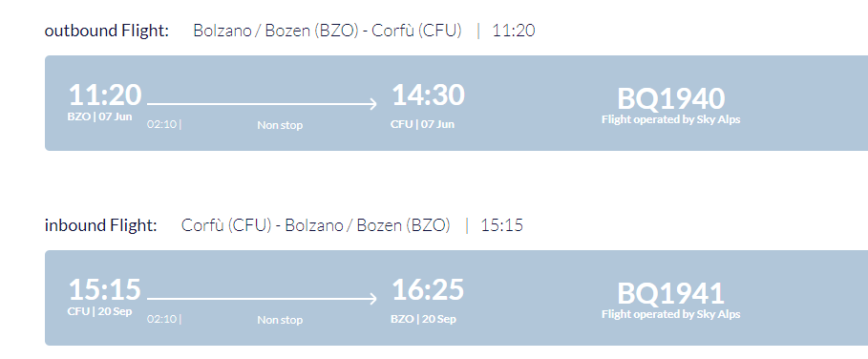Click the inbound flight arrow icon

pos(262,299)
